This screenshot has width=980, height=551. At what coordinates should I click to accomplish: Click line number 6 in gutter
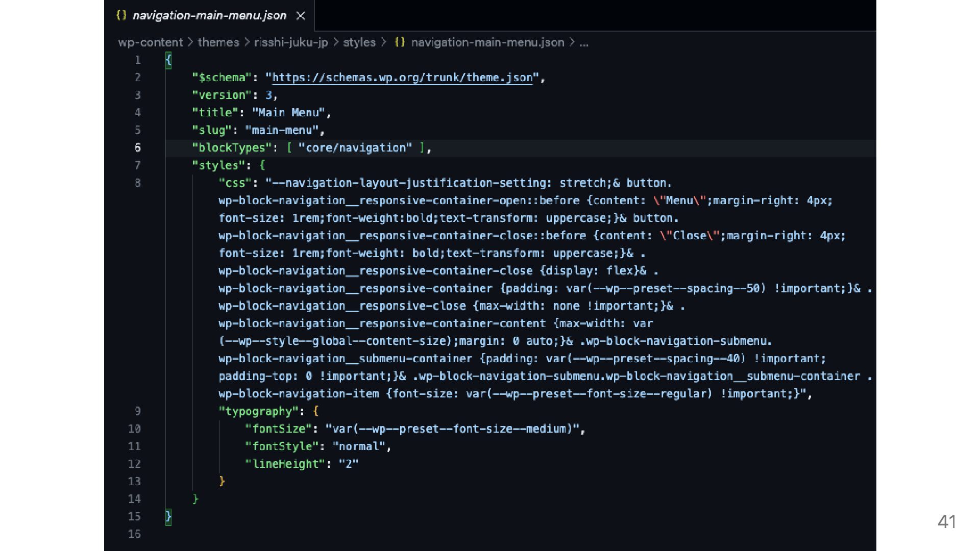(137, 148)
